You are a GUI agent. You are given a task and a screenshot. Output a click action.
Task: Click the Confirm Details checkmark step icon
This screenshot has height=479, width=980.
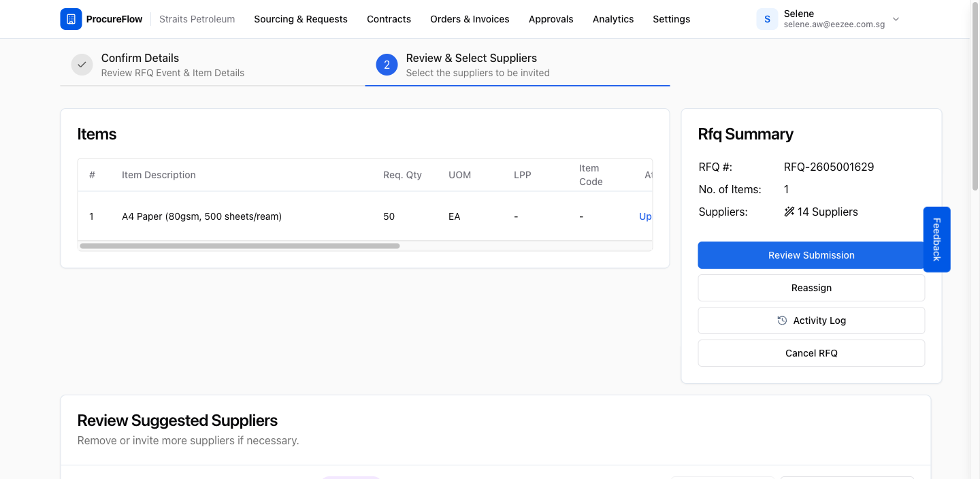click(x=82, y=65)
